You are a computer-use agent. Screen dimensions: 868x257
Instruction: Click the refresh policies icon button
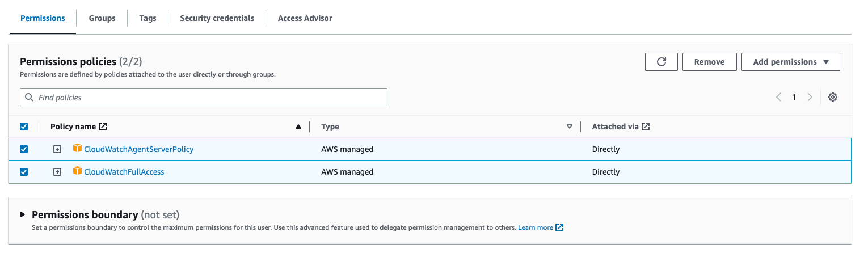[661, 62]
